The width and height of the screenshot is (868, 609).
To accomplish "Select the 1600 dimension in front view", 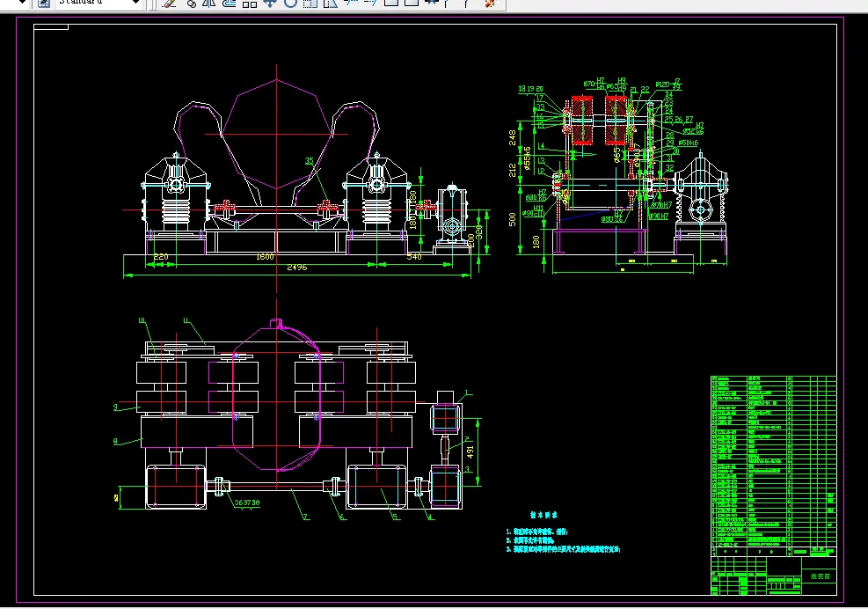I will point(265,257).
